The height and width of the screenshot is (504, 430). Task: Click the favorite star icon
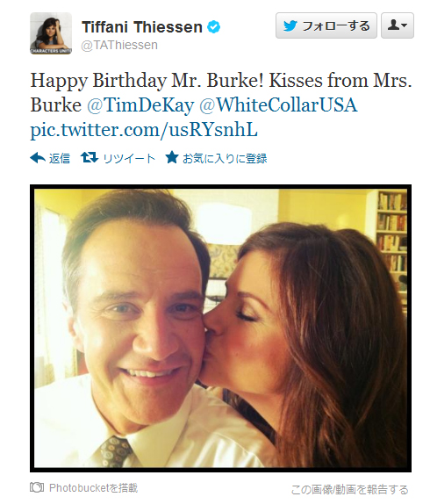click(x=172, y=157)
